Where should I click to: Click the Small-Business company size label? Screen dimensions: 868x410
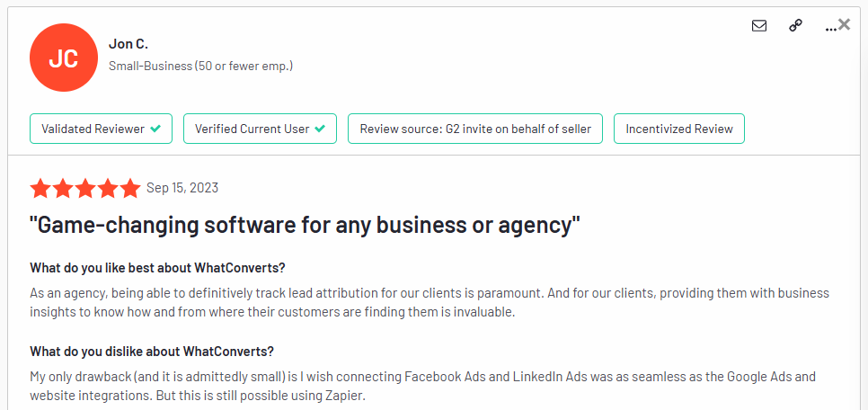click(x=200, y=66)
